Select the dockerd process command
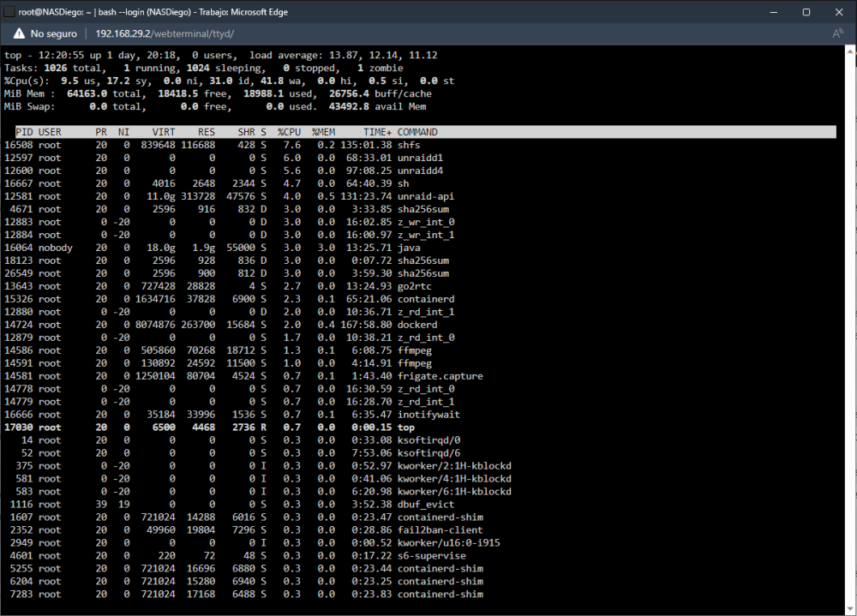This screenshot has height=616, width=857. (x=417, y=325)
